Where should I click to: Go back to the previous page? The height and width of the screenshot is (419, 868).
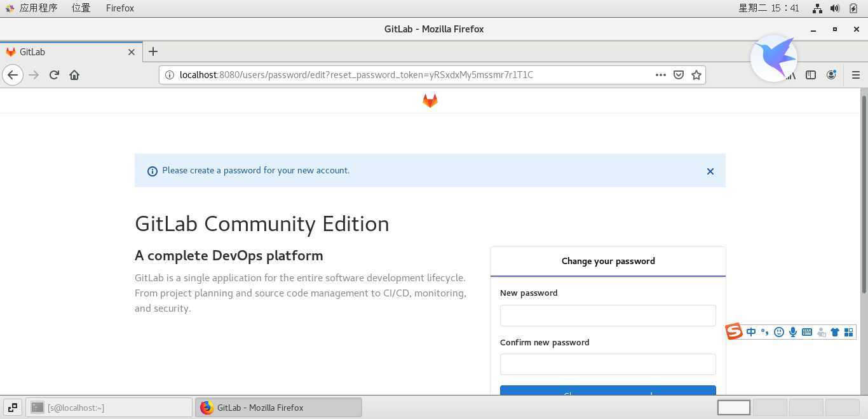(x=13, y=75)
